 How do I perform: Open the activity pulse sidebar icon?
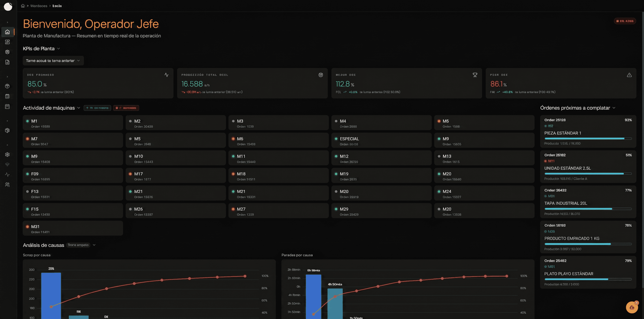point(8,175)
